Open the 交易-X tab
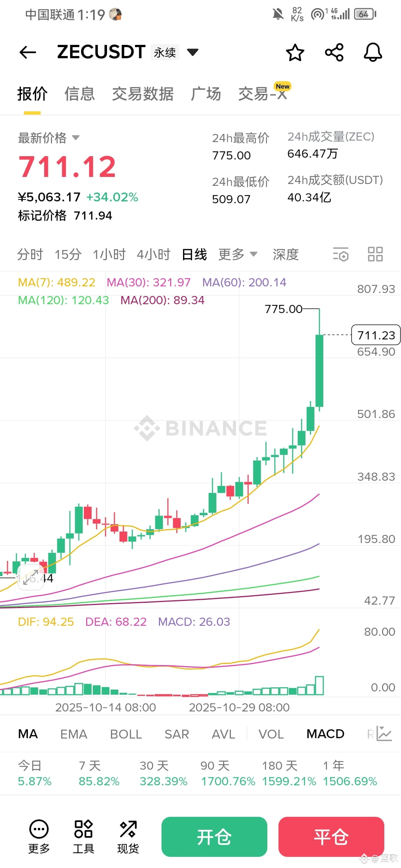The image size is (401, 868). pyautogui.click(x=263, y=94)
